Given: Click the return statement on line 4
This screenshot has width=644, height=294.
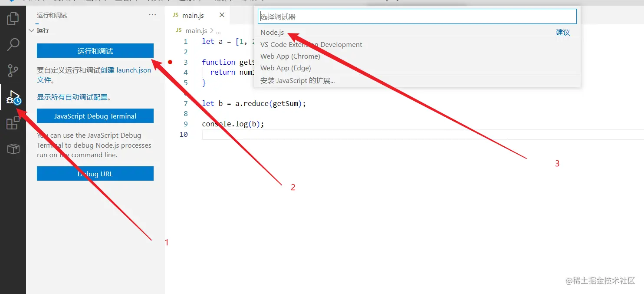Looking at the screenshot, I should (222, 73).
